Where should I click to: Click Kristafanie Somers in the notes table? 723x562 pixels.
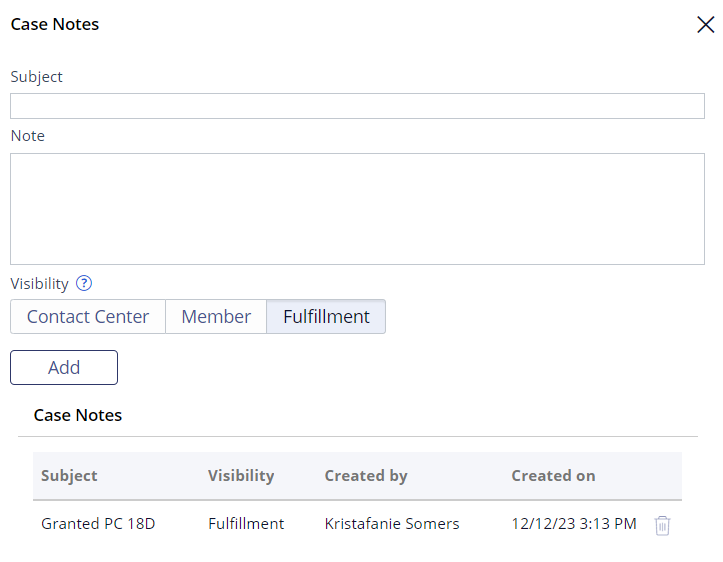coord(392,524)
